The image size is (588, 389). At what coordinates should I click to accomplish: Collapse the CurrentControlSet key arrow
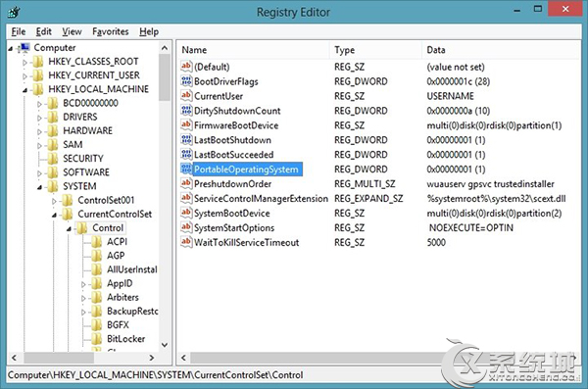coord(54,215)
